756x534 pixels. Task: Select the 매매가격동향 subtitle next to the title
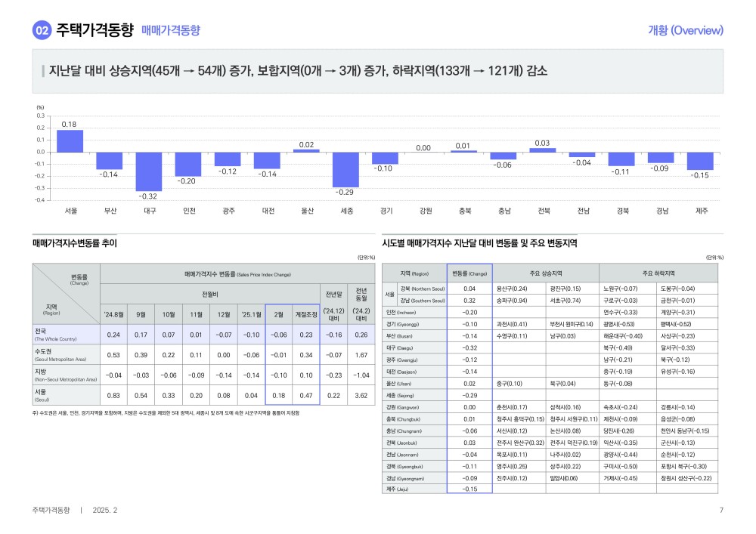[x=171, y=30]
